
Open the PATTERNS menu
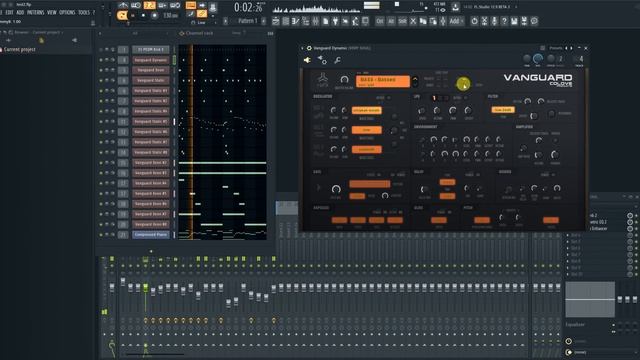(36, 13)
